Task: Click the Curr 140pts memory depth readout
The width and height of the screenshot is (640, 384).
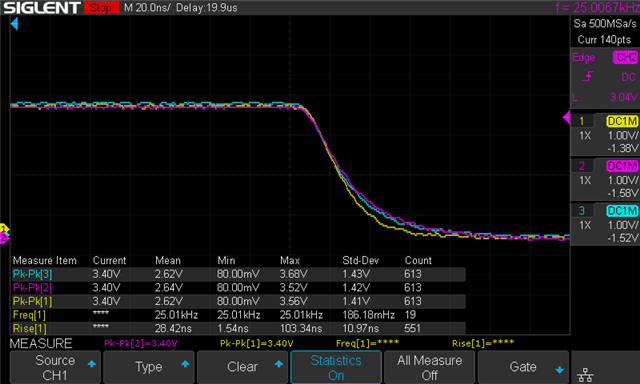Action: pos(604,40)
